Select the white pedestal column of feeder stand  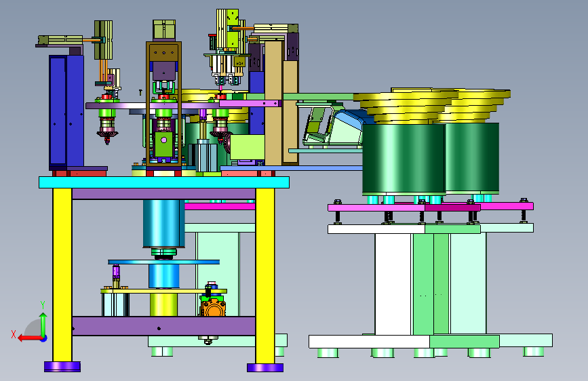(393, 284)
